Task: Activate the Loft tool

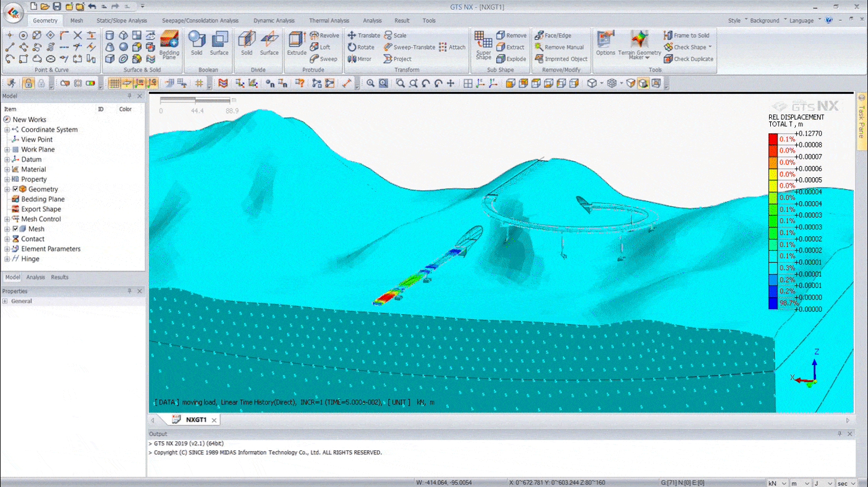Action: pyautogui.click(x=320, y=47)
